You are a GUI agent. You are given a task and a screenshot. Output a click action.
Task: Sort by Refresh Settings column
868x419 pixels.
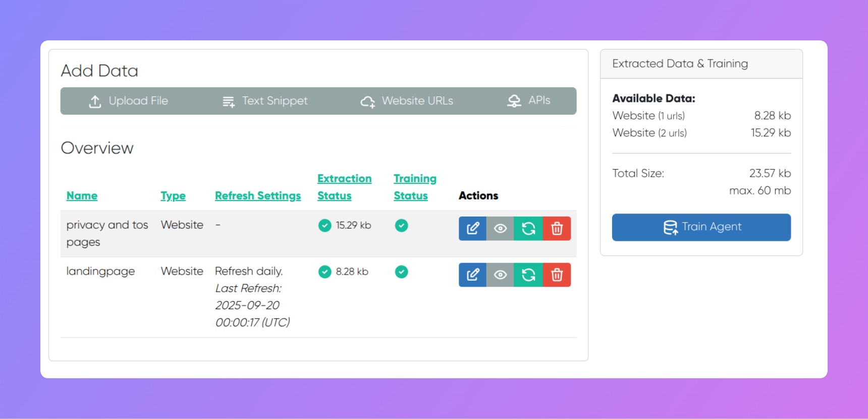(x=258, y=196)
